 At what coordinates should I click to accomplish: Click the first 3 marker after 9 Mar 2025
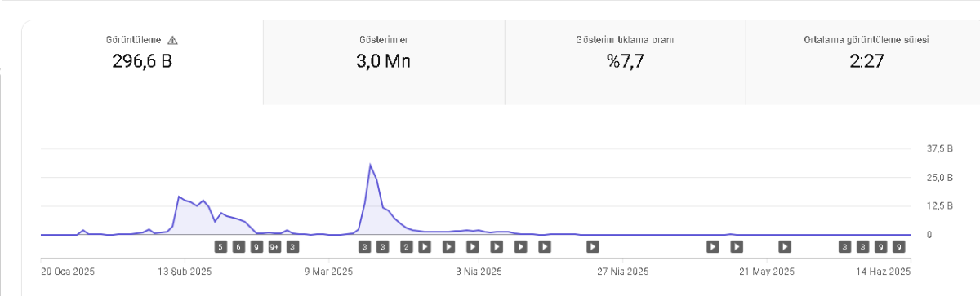pos(364,245)
